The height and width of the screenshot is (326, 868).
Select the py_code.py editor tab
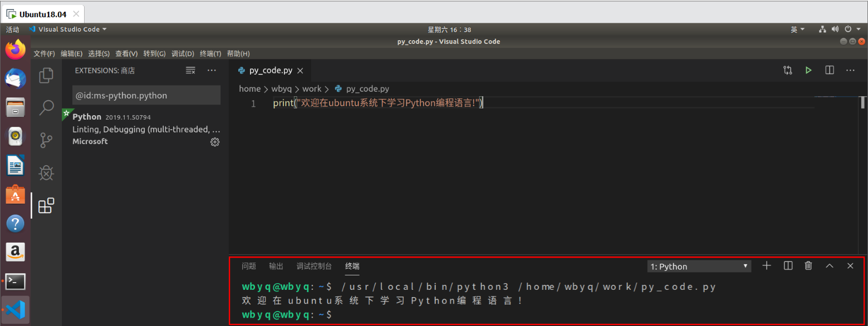[270, 71]
